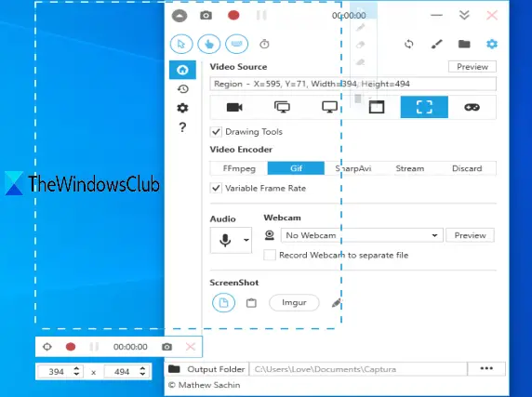The height and width of the screenshot is (397, 532).
Task: Toggle include mouse cursor option
Action: click(181, 44)
